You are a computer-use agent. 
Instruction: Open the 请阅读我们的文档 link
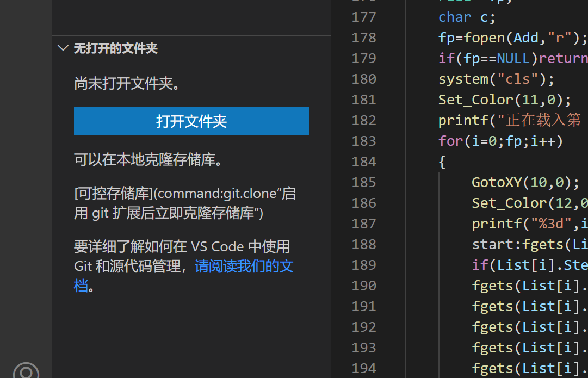(x=244, y=267)
